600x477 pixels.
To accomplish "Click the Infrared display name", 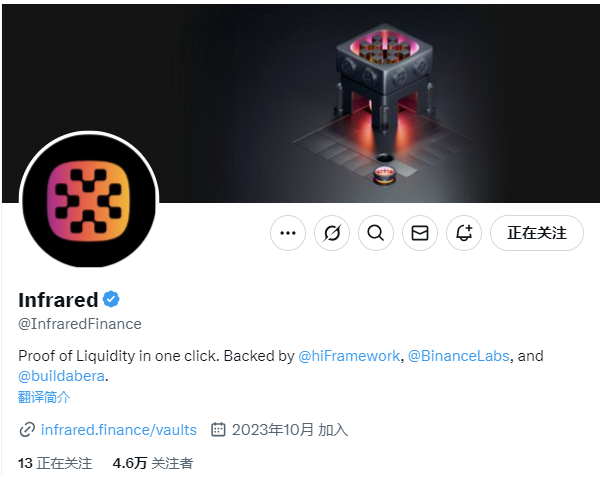I will click(x=58, y=300).
